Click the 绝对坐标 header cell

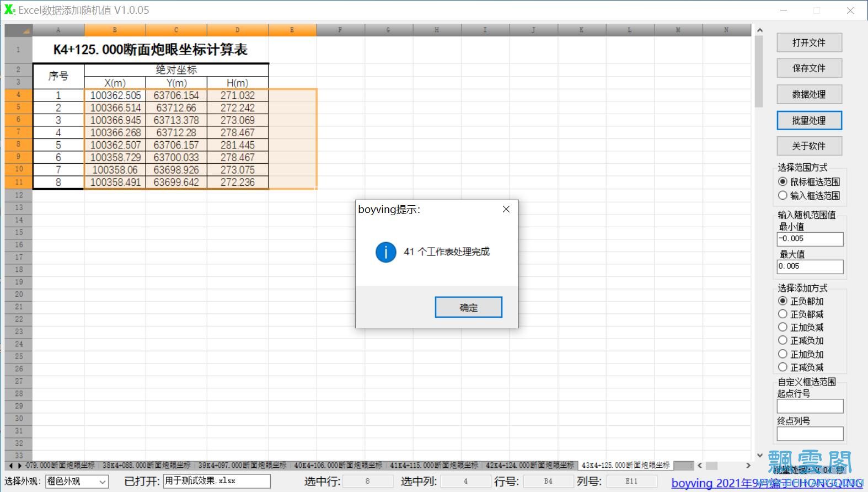point(176,69)
